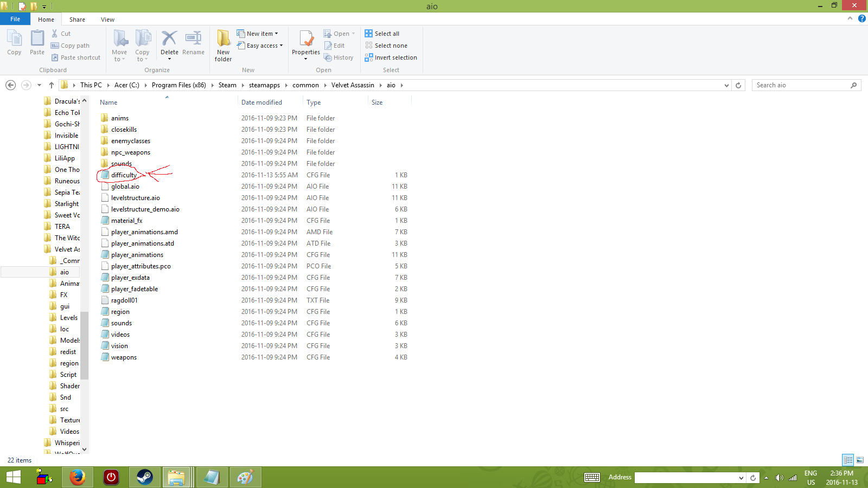Open Explorer Help question mark icon
This screenshot has width=868, height=488.
click(861, 18)
